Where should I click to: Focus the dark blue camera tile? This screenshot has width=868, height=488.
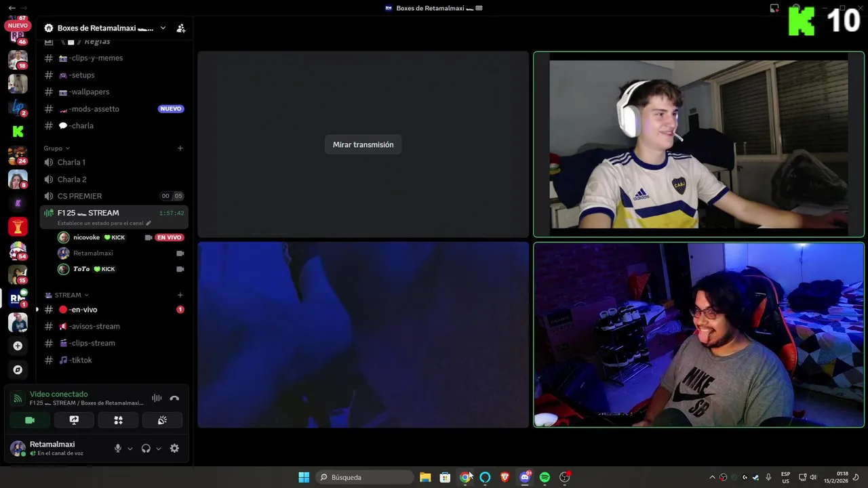(363, 335)
